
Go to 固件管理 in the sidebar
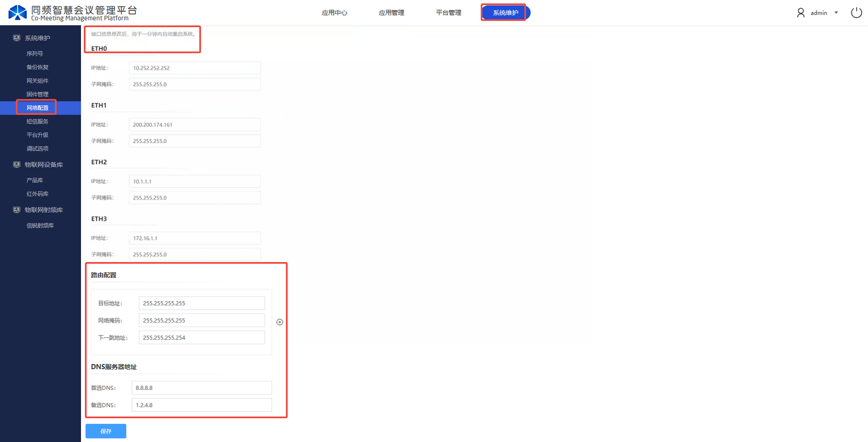pyautogui.click(x=37, y=95)
